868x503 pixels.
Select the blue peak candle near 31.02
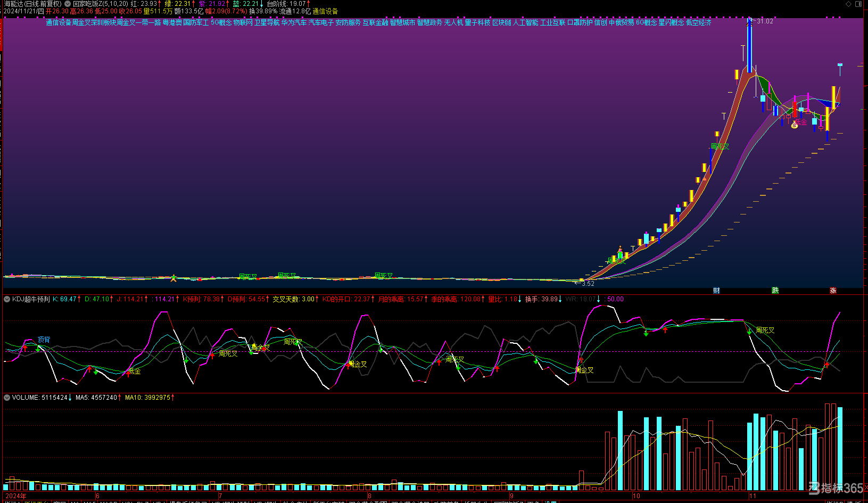(750, 46)
